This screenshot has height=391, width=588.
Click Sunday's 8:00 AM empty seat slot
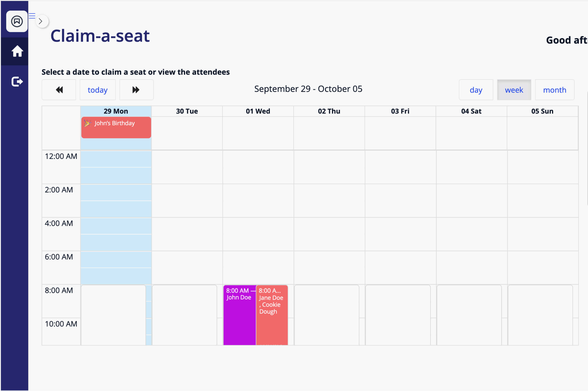click(x=540, y=315)
